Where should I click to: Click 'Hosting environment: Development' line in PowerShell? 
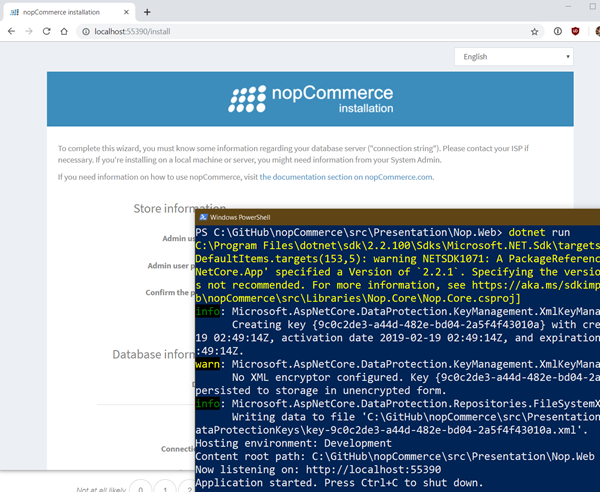pyautogui.click(x=293, y=443)
